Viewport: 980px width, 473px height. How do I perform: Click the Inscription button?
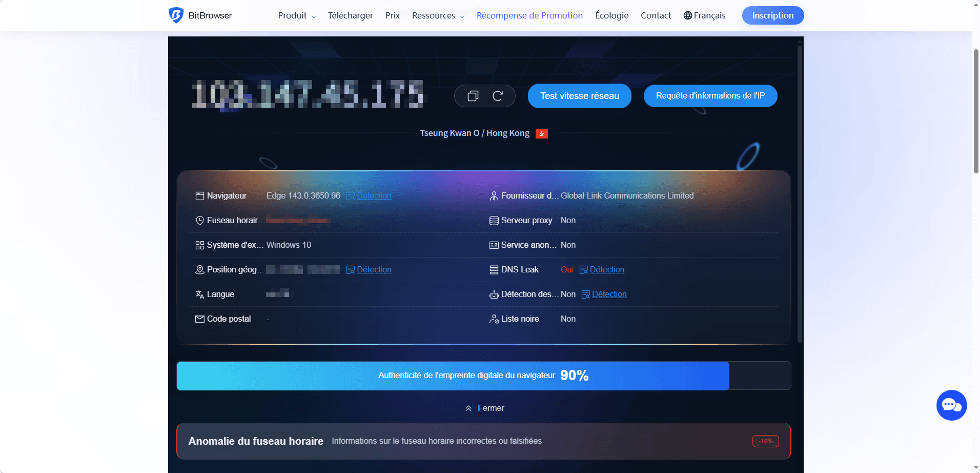(772, 15)
